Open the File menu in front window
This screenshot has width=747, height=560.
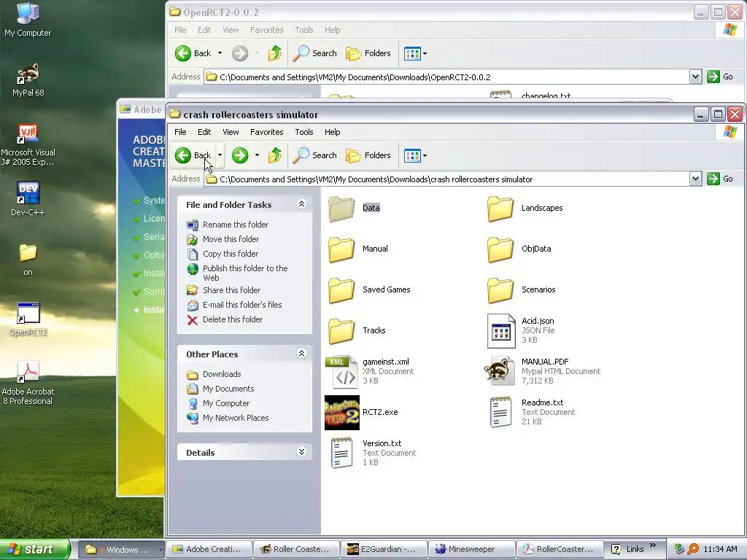[180, 132]
